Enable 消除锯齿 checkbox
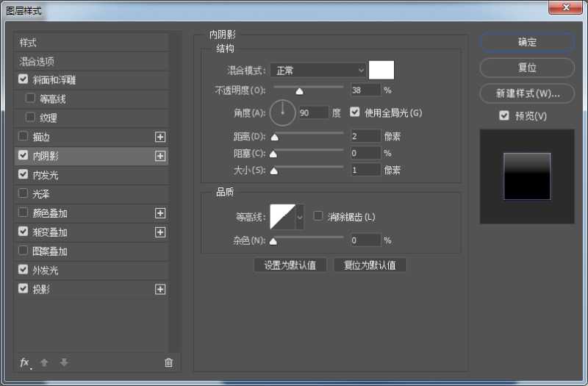 [x=318, y=216]
